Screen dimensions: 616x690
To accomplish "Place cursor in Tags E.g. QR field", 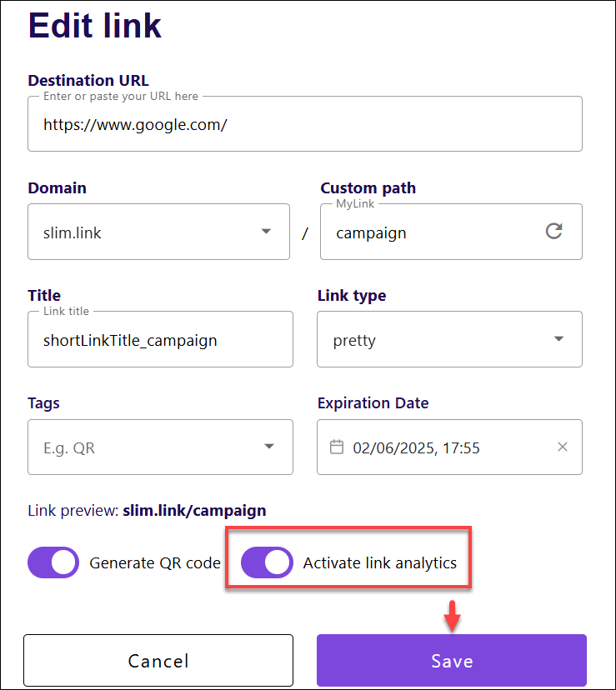I will [145, 447].
